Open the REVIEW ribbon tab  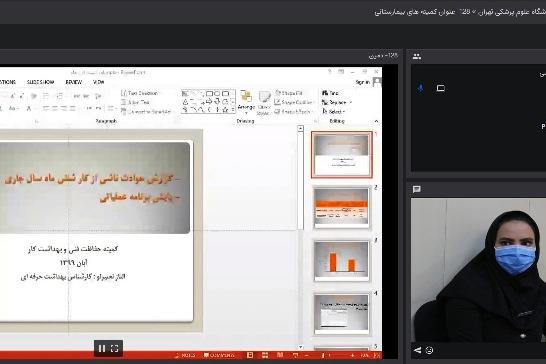pyautogui.click(x=73, y=82)
